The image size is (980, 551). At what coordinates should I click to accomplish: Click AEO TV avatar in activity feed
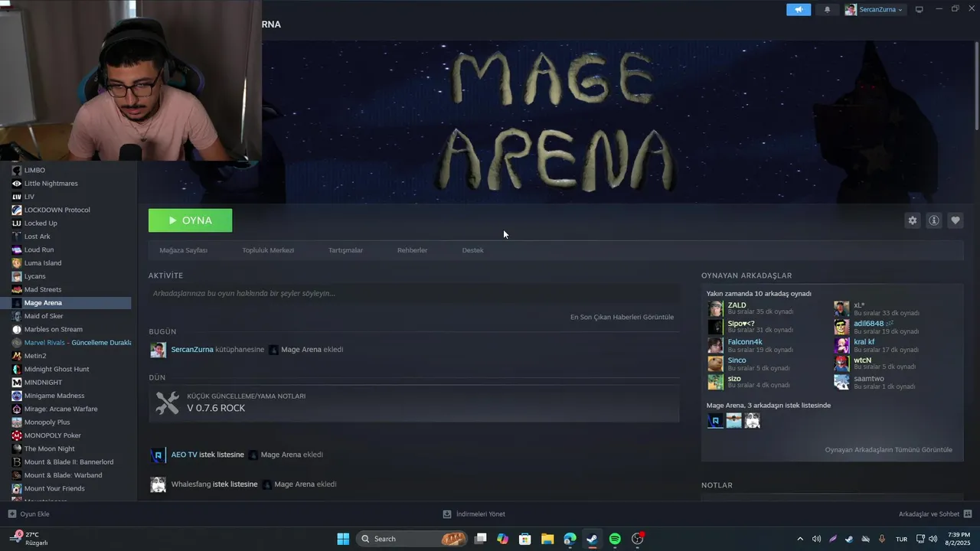(x=158, y=455)
